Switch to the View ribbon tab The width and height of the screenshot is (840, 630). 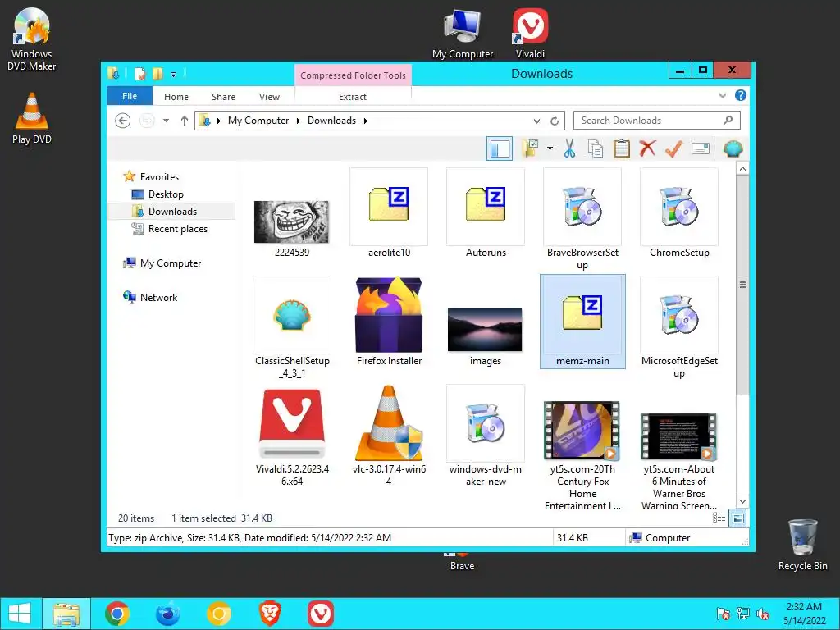(269, 97)
